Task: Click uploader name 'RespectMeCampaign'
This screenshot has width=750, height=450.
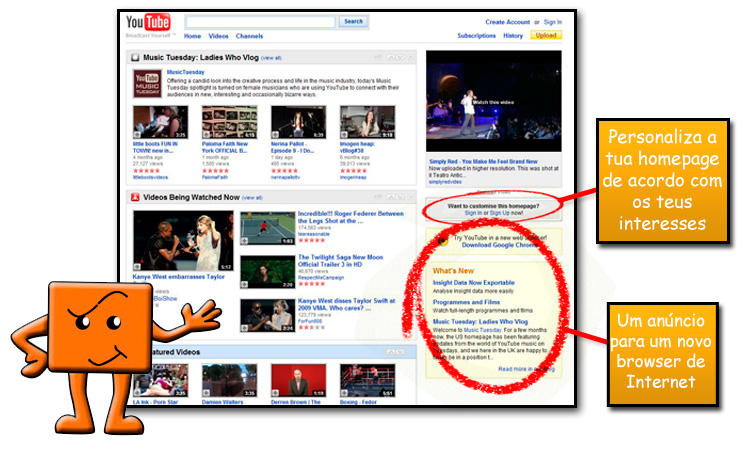Action: [x=320, y=278]
